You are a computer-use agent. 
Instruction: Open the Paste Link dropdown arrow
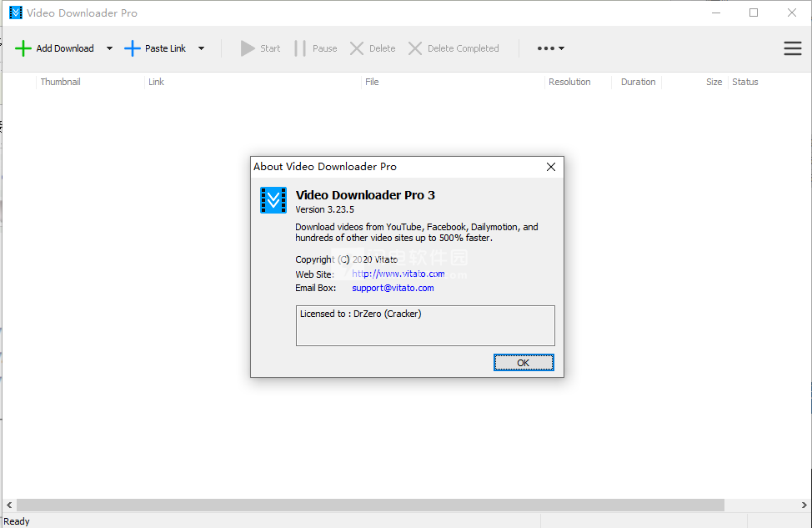click(x=202, y=48)
